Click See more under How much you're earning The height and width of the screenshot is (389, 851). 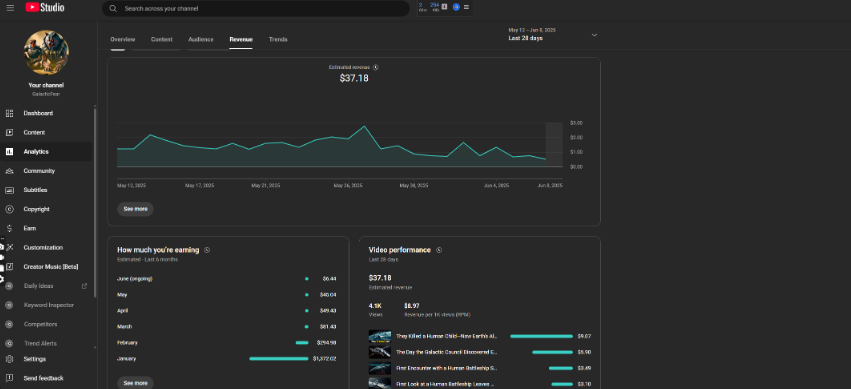135,383
